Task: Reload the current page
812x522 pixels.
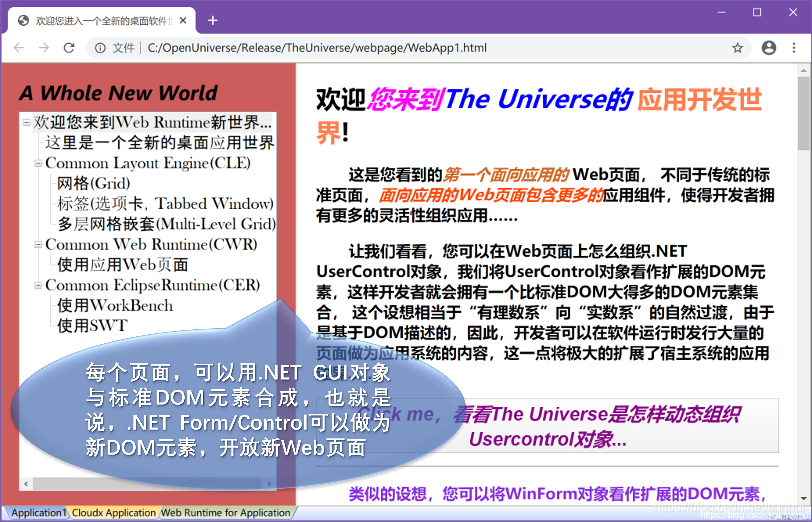Action: point(69,48)
